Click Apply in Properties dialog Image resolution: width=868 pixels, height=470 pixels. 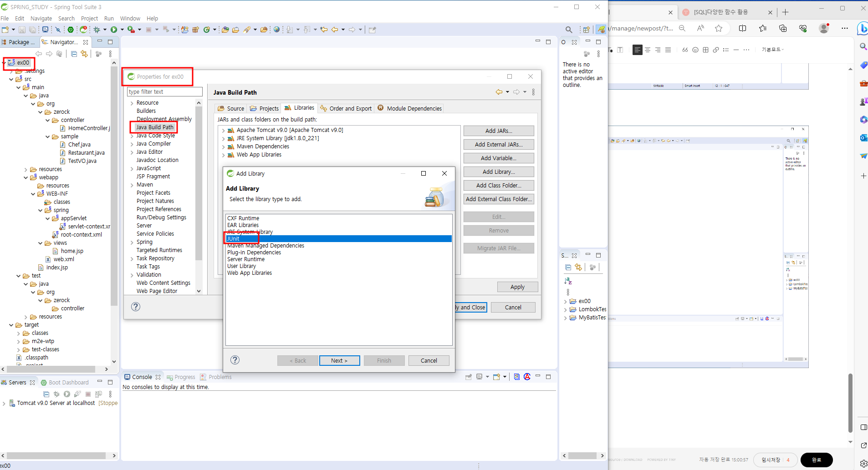tap(517, 287)
